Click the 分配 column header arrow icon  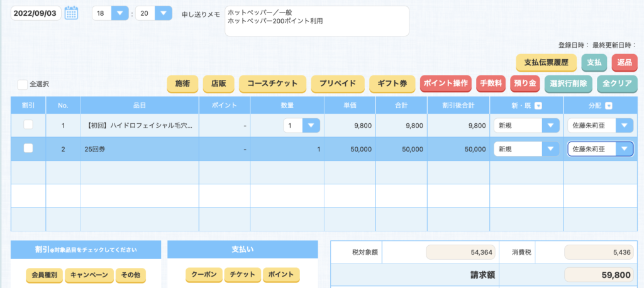pos(608,106)
